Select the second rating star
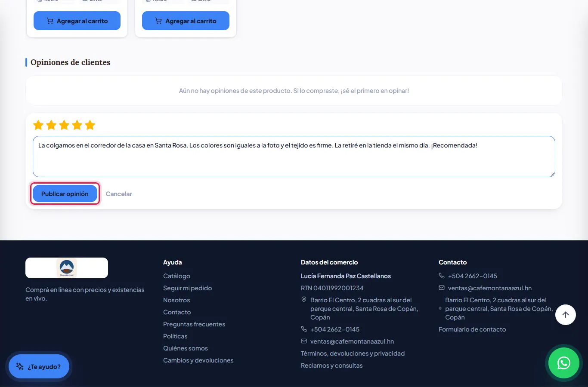The width and height of the screenshot is (588, 387). pyautogui.click(x=51, y=125)
